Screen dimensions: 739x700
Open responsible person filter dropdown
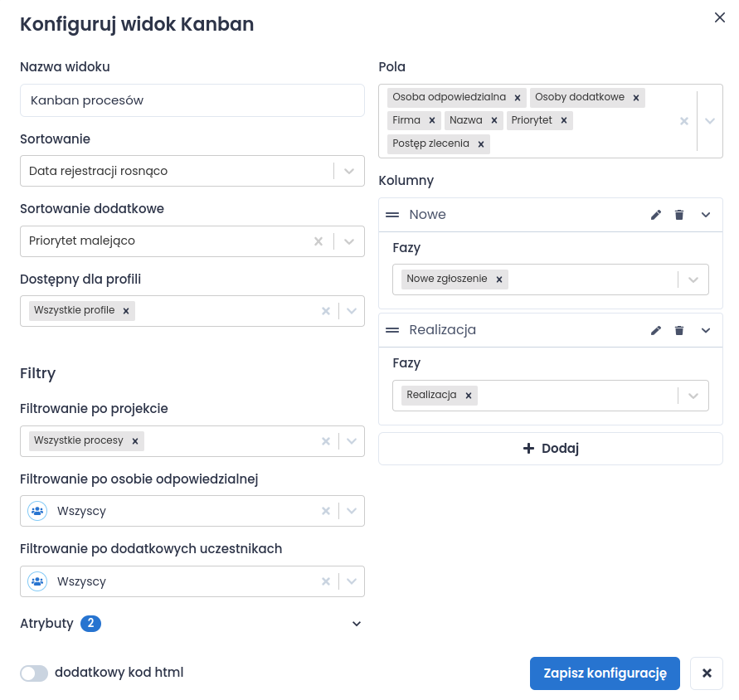click(x=351, y=511)
